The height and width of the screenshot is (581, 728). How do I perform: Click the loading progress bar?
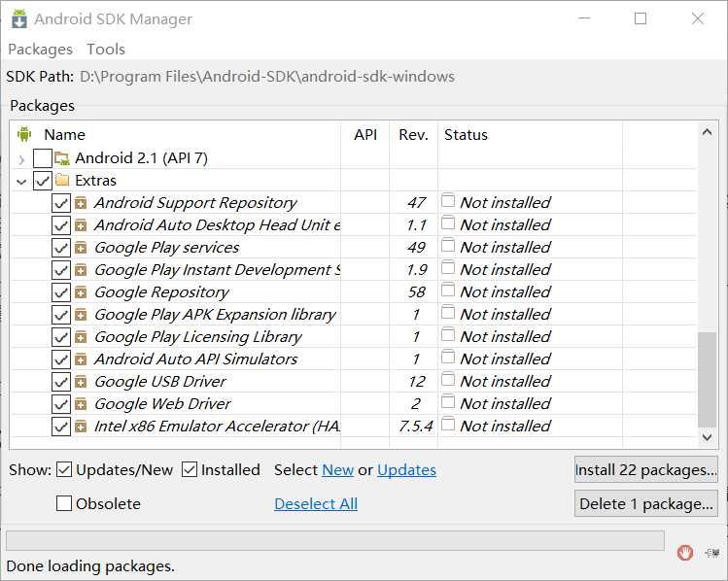coord(335,540)
